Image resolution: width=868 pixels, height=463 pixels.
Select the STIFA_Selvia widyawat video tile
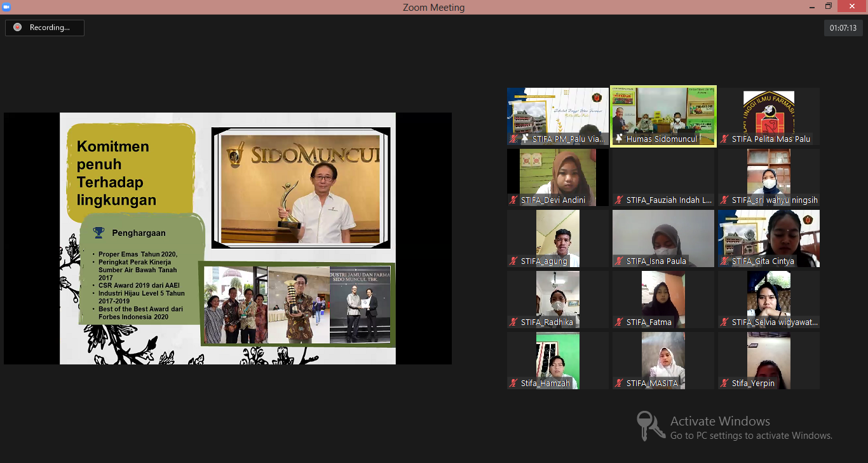coord(769,300)
